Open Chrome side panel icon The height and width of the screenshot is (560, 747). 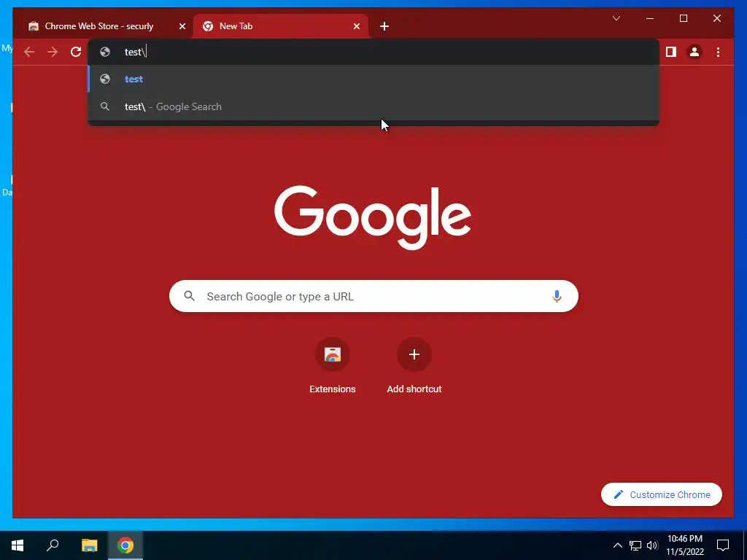(x=671, y=52)
